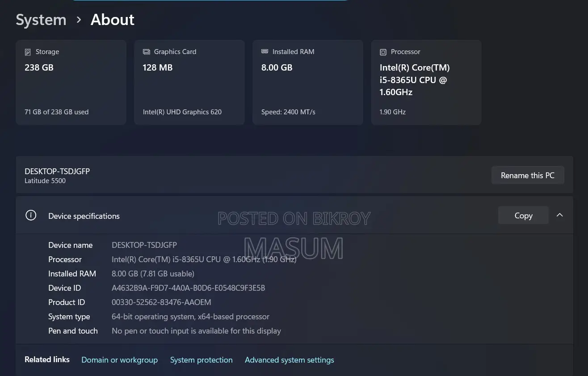Click the About breadcrumb title
The height and width of the screenshot is (376, 588).
point(113,20)
